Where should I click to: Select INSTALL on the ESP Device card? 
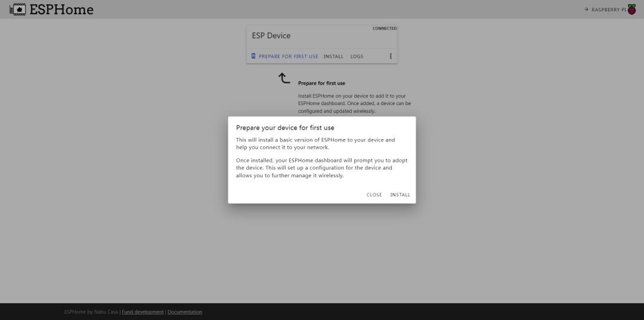pos(333,56)
